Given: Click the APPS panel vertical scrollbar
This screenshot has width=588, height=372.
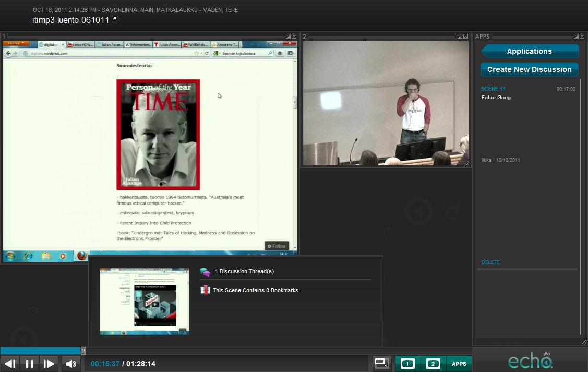Looking at the screenshot, I should (x=581, y=208).
